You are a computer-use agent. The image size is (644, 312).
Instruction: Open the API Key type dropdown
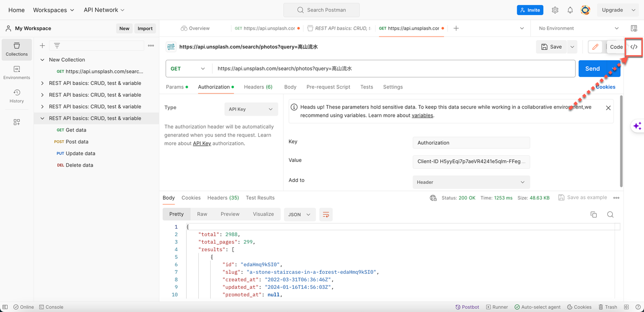[251, 109]
